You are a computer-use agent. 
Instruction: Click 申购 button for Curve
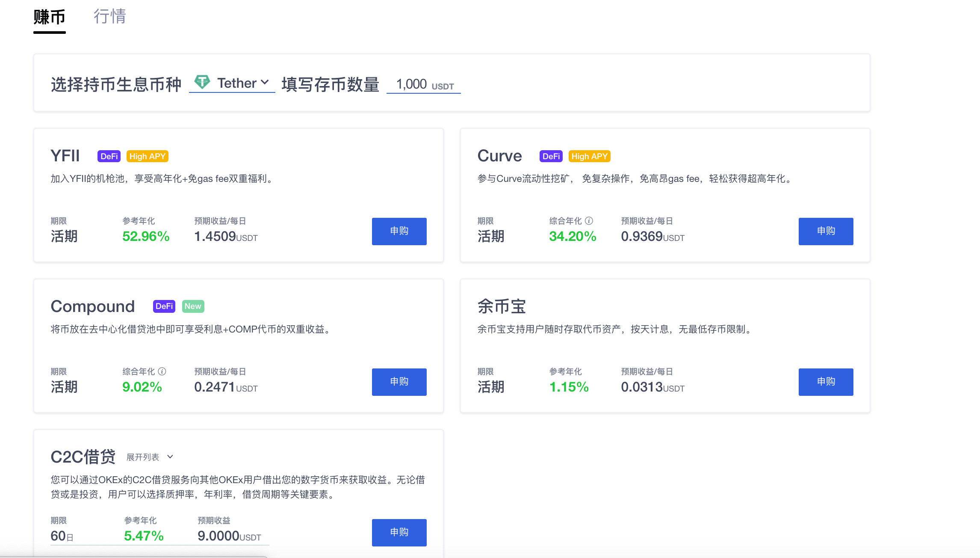(826, 231)
